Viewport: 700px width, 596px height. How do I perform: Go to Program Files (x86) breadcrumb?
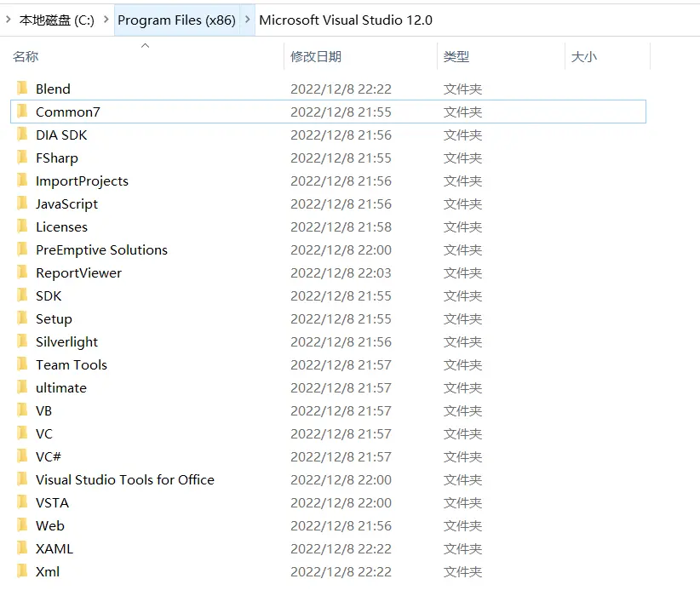(x=176, y=20)
